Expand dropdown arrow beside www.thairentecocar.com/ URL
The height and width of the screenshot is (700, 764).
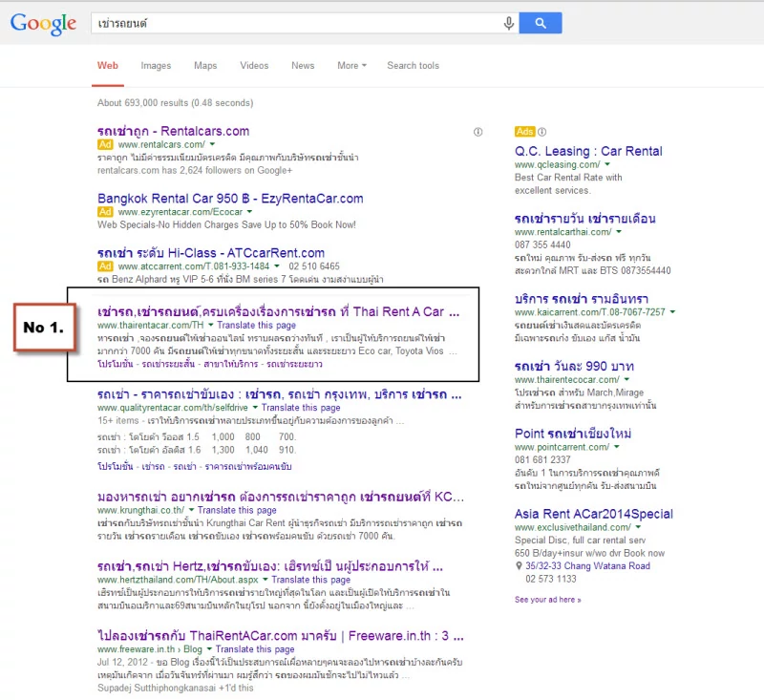tap(626, 379)
